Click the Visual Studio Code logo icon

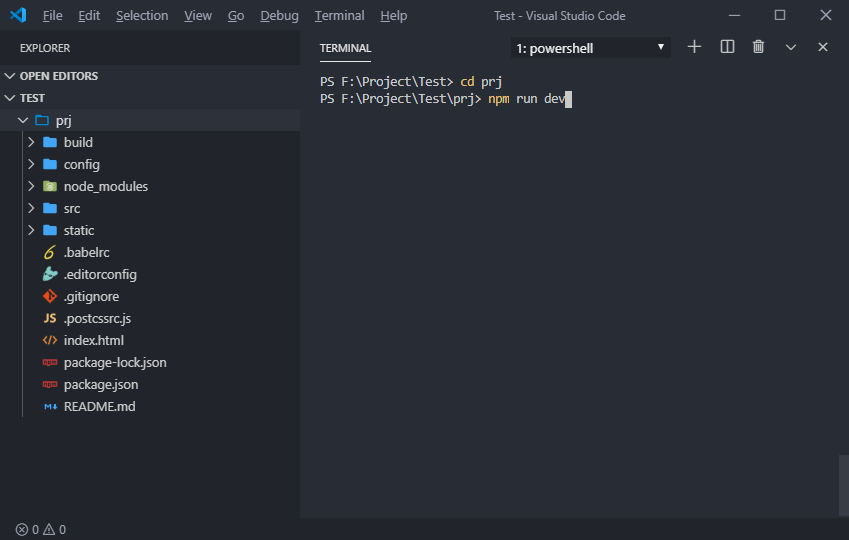click(18, 15)
